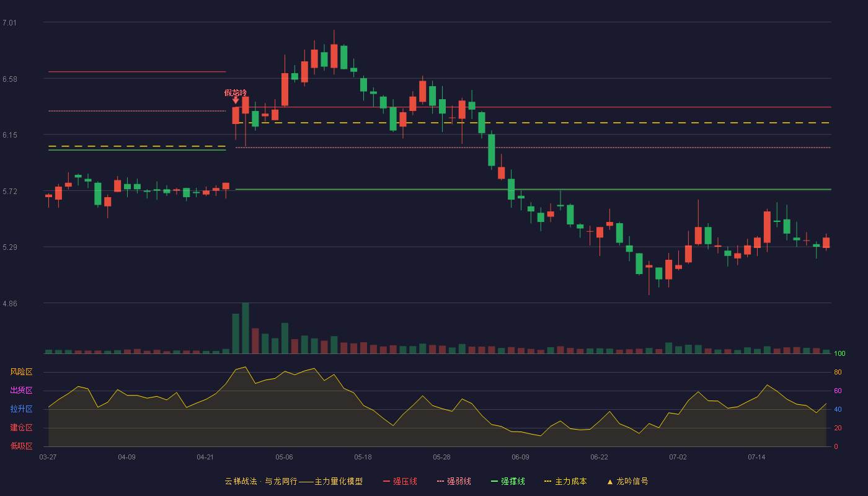Click the red 20 indicator scale label
The image size is (868, 496).
[838, 428]
